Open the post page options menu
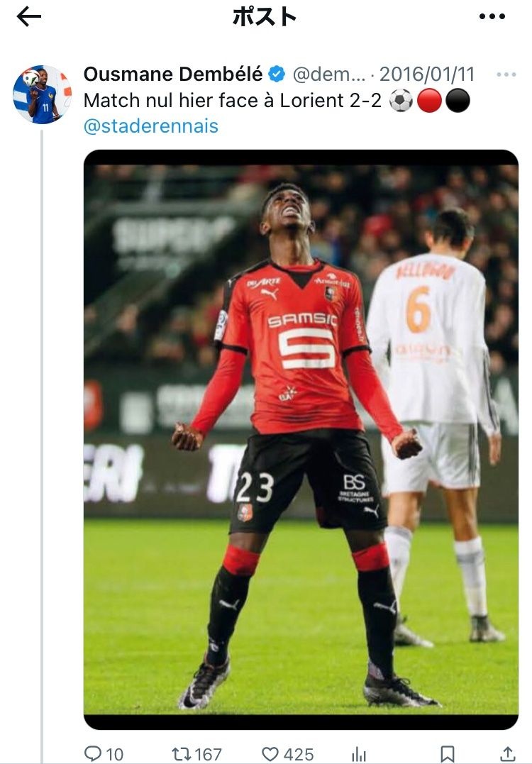The height and width of the screenshot is (764, 532). click(x=492, y=16)
